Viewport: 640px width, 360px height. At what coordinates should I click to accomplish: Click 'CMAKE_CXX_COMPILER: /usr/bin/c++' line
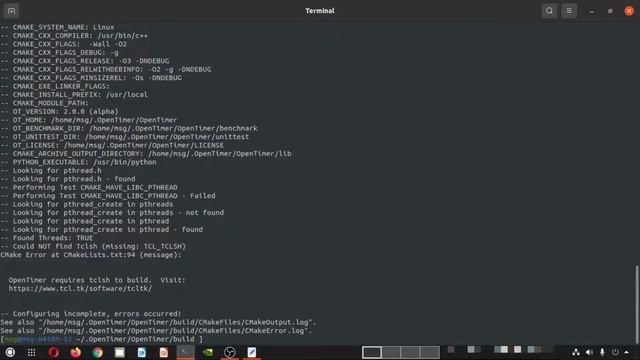coord(74,36)
